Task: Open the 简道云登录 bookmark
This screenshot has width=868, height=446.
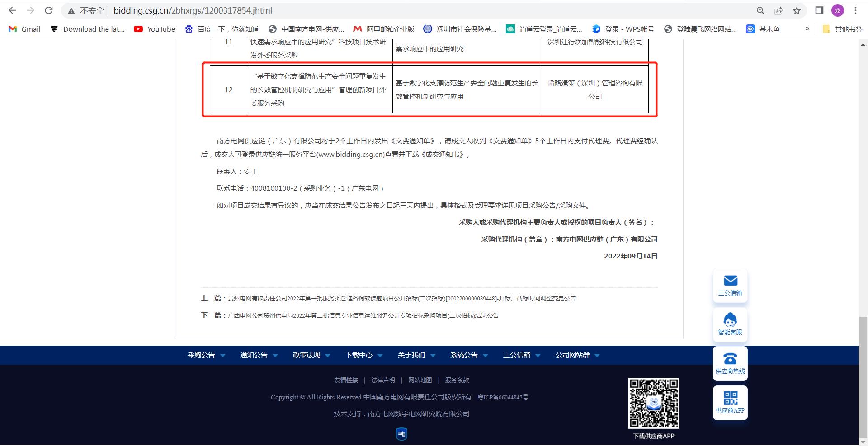Action: pos(544,29)
